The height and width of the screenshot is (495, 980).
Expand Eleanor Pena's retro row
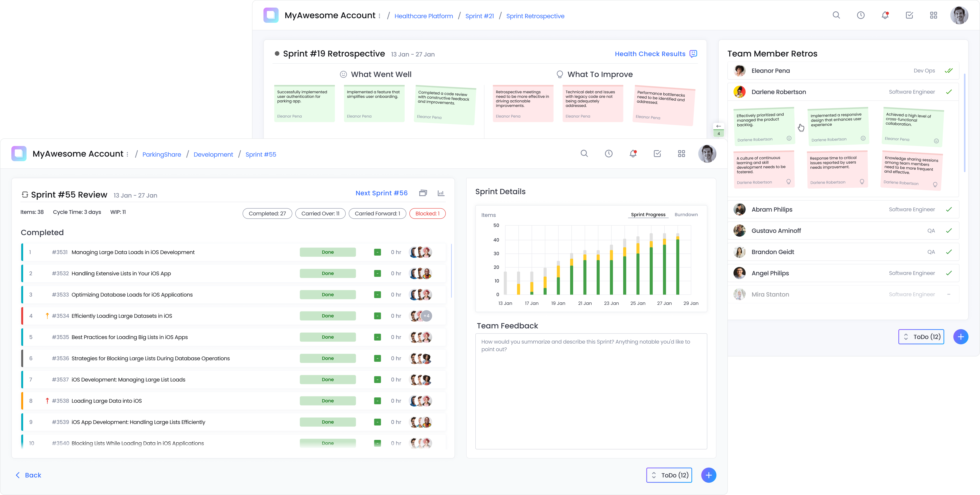[843, 70]
